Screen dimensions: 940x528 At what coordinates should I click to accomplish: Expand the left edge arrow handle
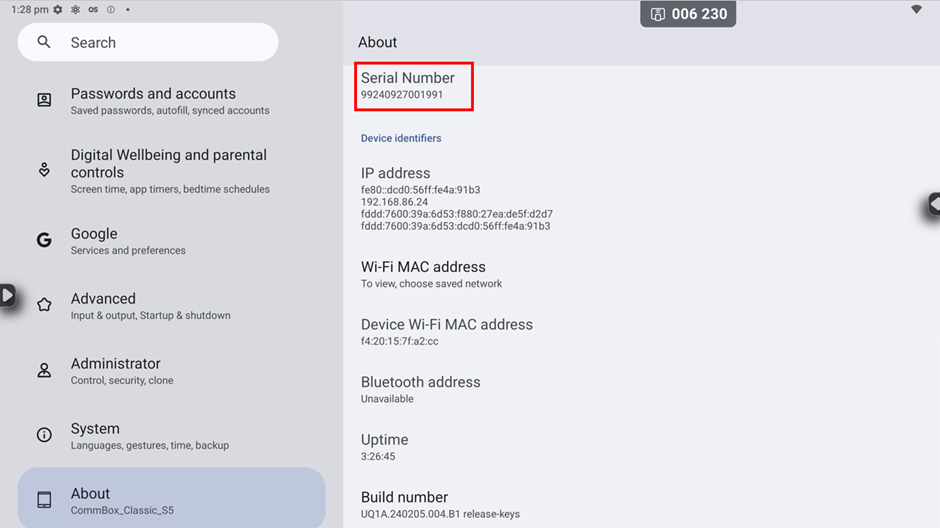[x=7, y=295]
